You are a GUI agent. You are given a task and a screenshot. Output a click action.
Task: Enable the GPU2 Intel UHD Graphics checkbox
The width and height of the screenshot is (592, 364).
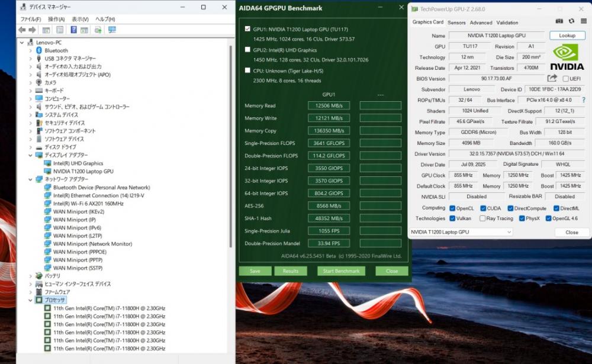(247, 50)
